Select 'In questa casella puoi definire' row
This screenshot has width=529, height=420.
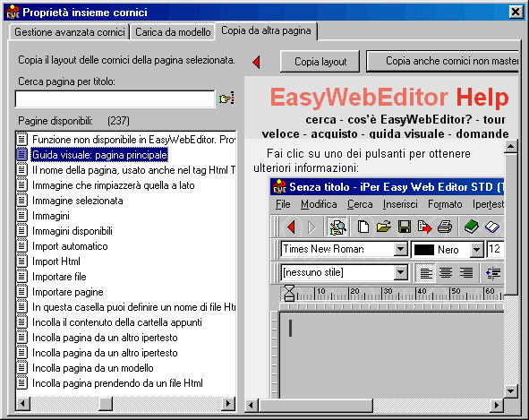click(126, 307)
